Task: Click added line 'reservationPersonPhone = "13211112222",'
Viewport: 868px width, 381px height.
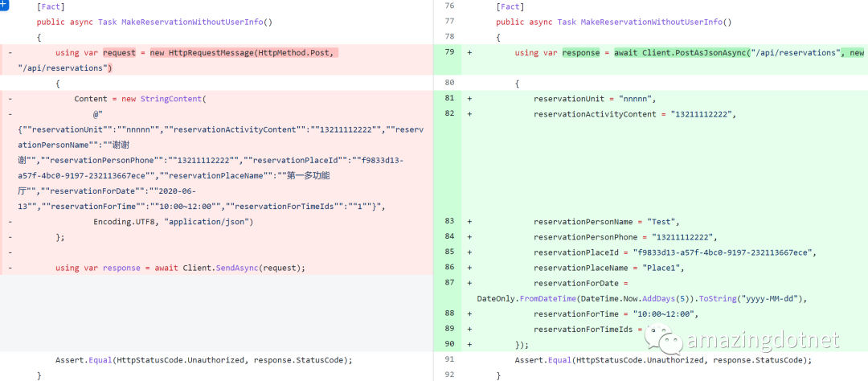Action: point(625,237)
